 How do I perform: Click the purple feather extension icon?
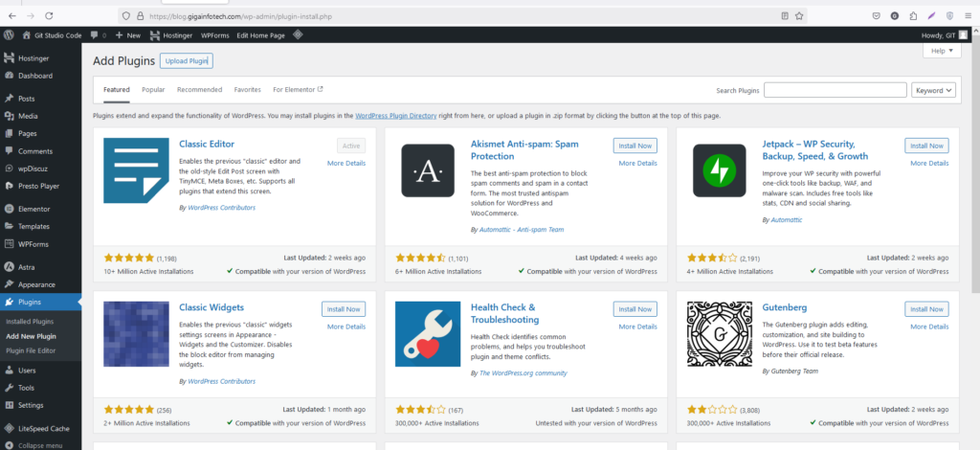click(x=931, y=16)
